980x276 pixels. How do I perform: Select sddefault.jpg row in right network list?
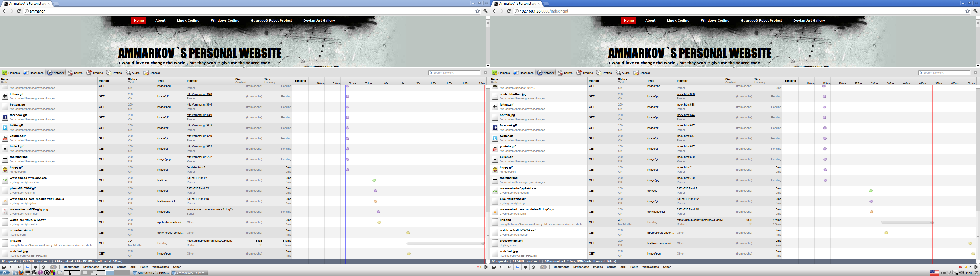tap(733, 254)
